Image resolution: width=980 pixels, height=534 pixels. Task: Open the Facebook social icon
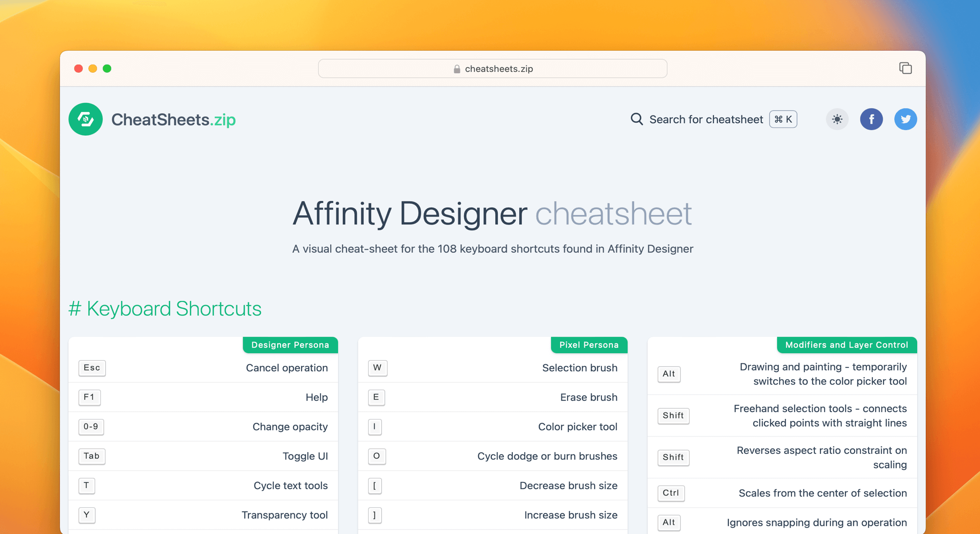click(871, 119)
